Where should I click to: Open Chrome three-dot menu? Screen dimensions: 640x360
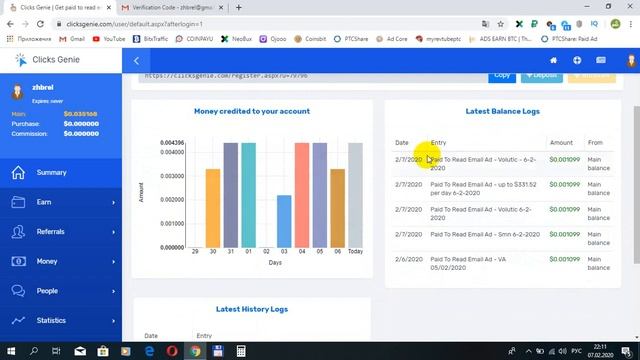[x=631, y=24]
